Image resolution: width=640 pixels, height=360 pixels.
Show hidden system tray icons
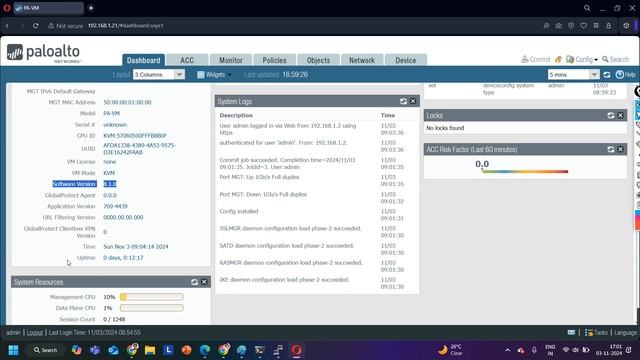507,350
